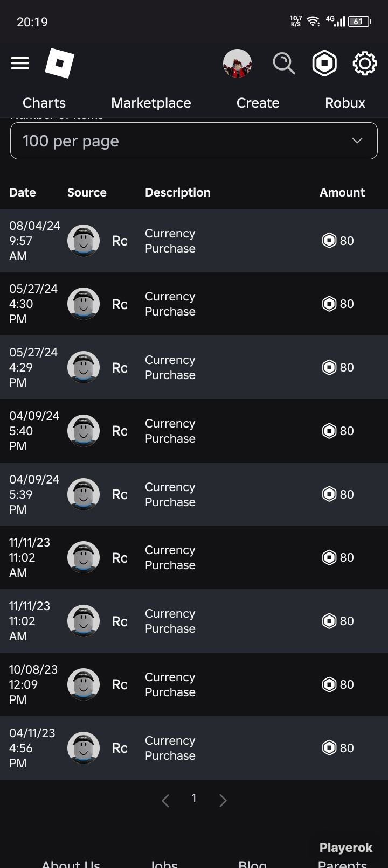Open the search magnifier icon

284,64
